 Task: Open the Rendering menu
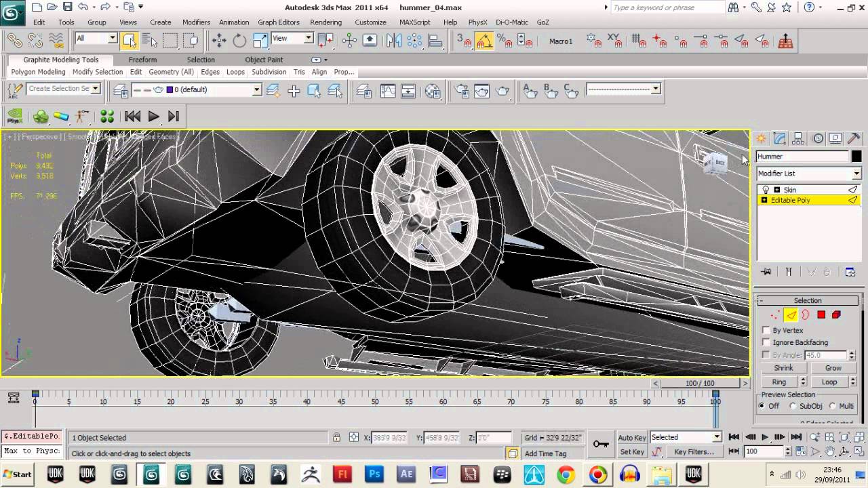pyautogui.click(x=326, y=22)
